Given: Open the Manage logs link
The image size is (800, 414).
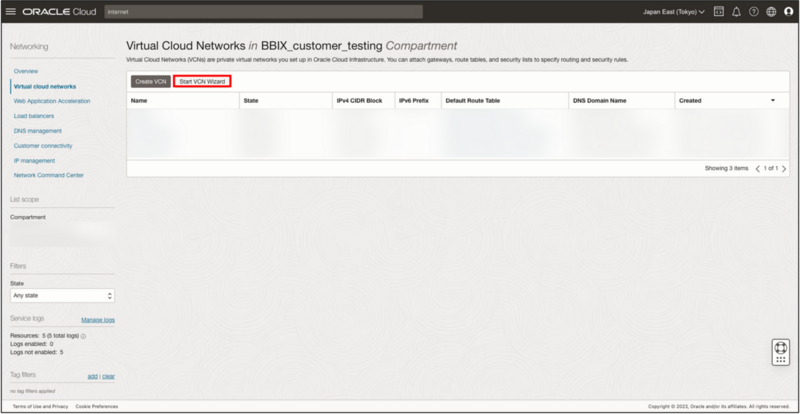Looking at the screenshot, I should (98, 320).
